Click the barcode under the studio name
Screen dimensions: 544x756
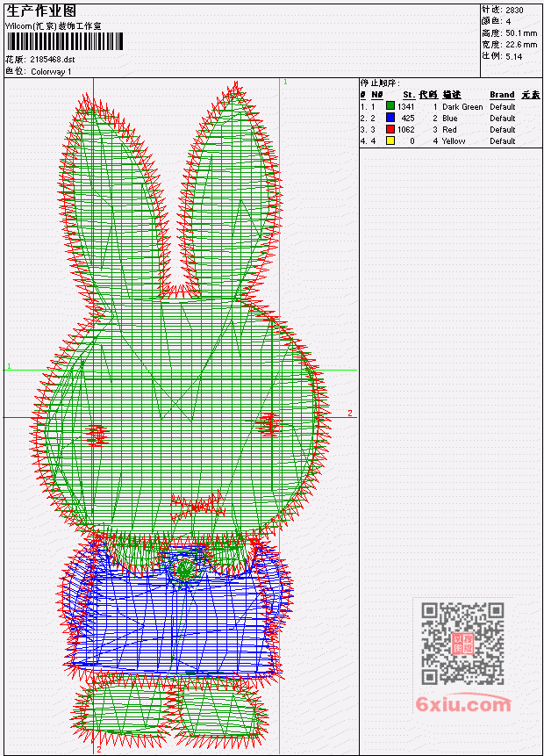[x=65, y=42]
